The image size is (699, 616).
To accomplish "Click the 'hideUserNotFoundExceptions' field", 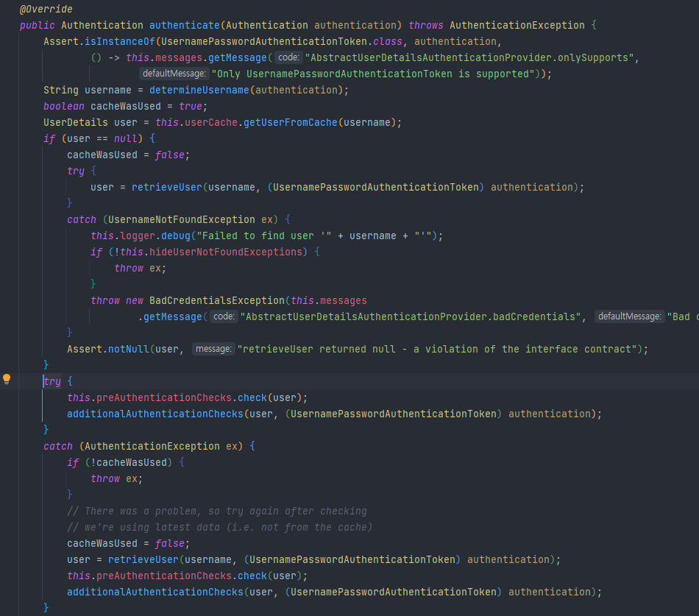I will pos(226,252).
